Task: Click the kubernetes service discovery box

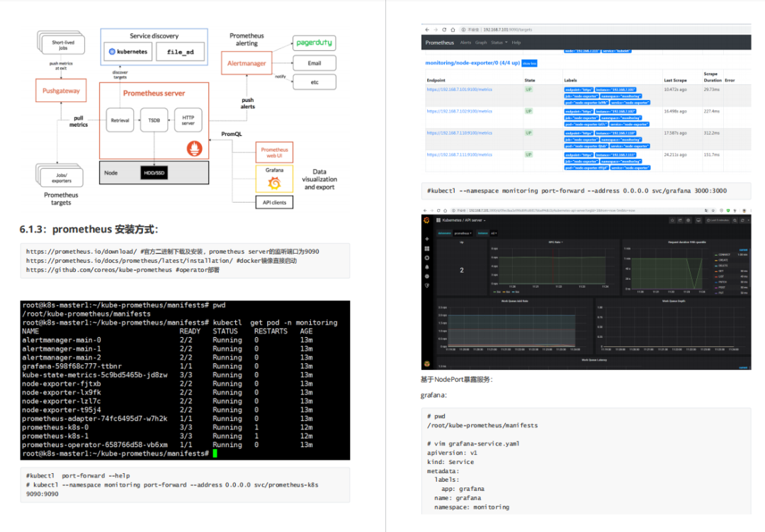Action: 127,52
